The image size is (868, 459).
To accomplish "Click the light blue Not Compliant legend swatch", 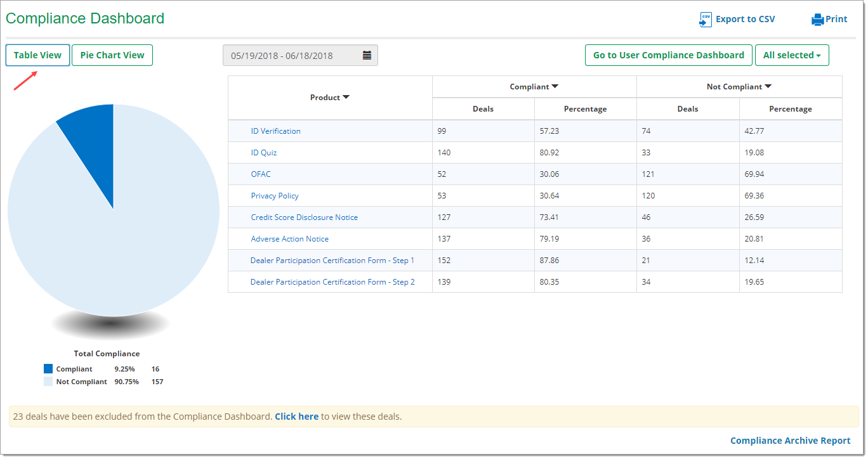I will (x=48, y=382).
